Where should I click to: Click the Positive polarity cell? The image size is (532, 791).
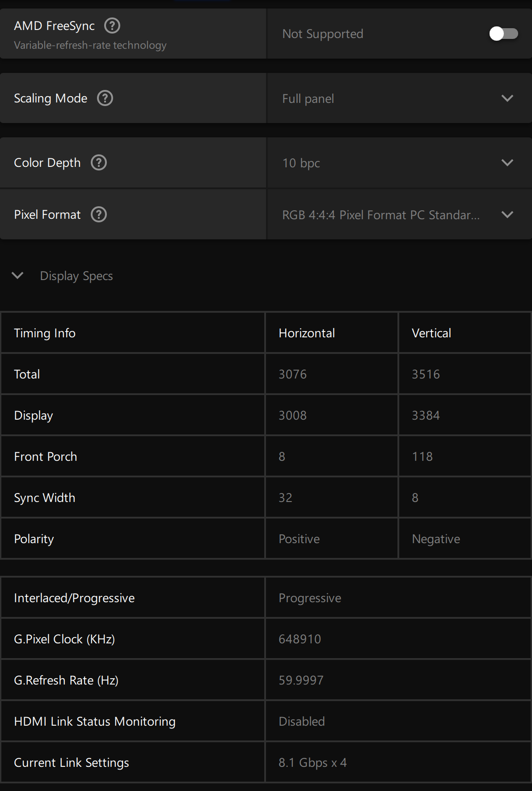click(299, 539)
